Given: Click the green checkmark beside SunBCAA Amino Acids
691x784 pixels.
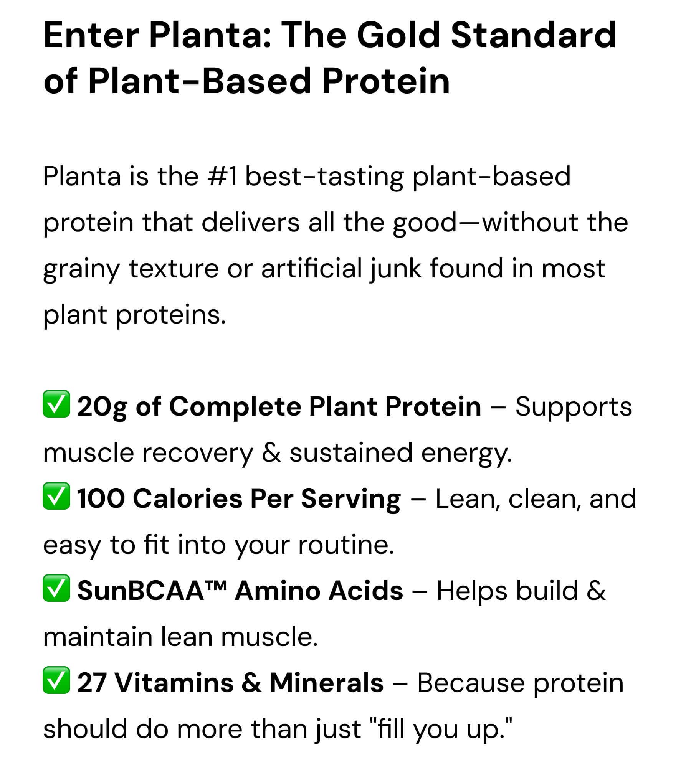Looking at the screenshot, I should click(x=56, y=588).
